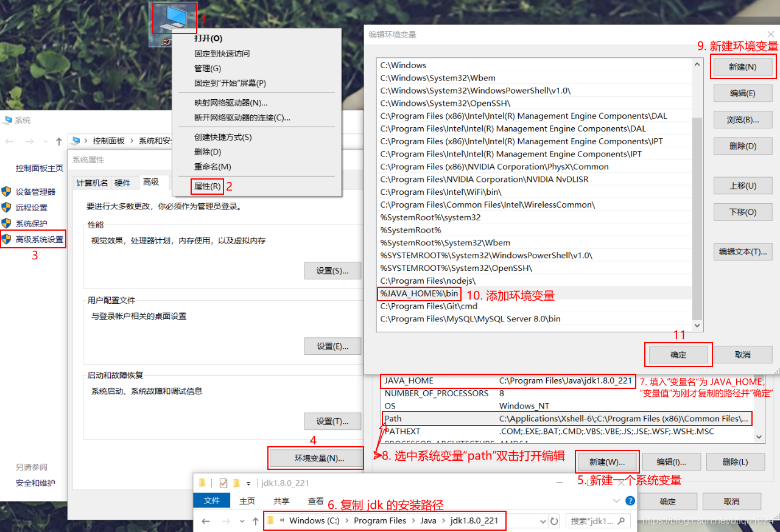This screenshot has height=532, width=780.
Task: Expand the Program Files breadcrumb chevron
Action: (x=412, y=521)
